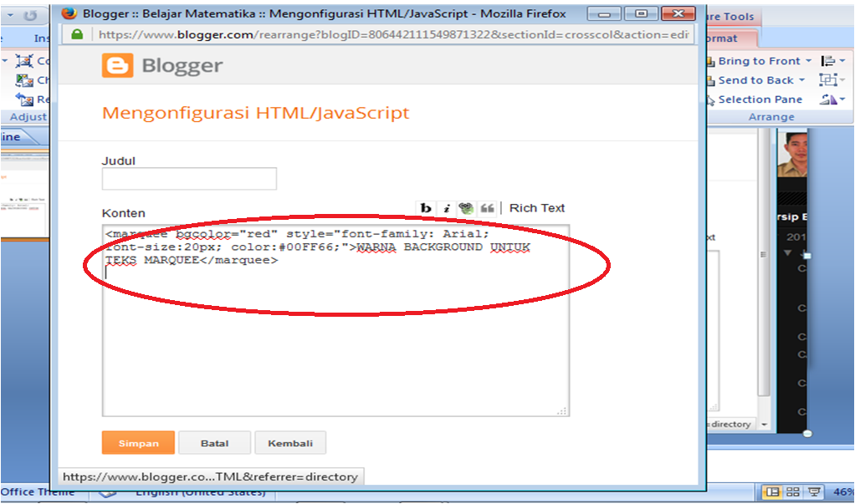This screenshot has width=855, height=504.
Task: Click the Blogger logo icon
Action: tap(117, 65)
